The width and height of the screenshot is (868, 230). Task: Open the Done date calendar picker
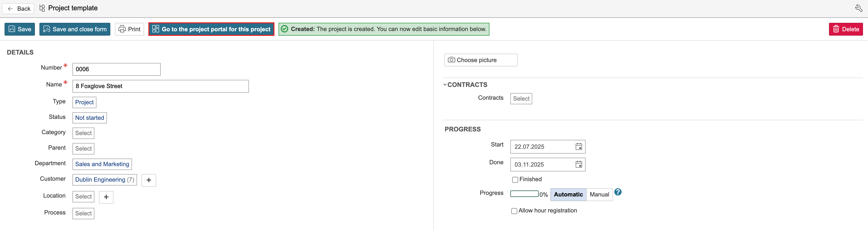click(x=579, y=165)
